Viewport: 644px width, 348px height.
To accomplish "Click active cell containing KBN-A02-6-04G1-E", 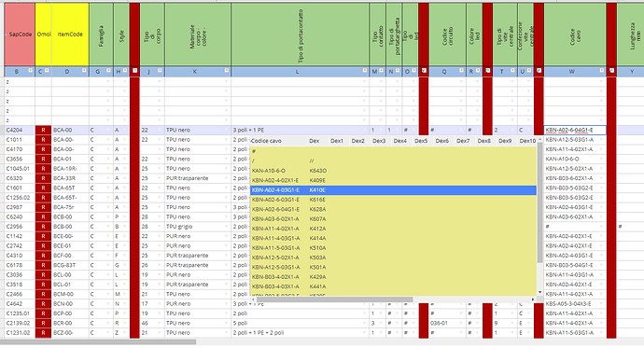I will (x=575, y=130).
